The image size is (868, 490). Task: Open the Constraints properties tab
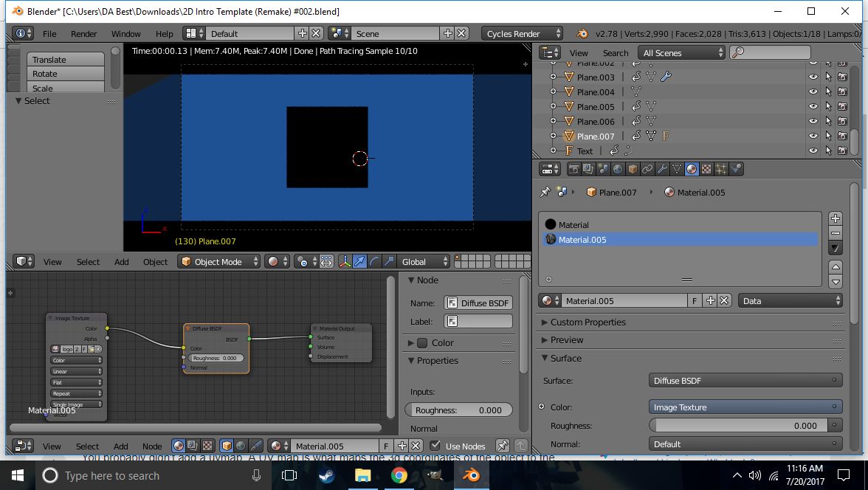647,170
